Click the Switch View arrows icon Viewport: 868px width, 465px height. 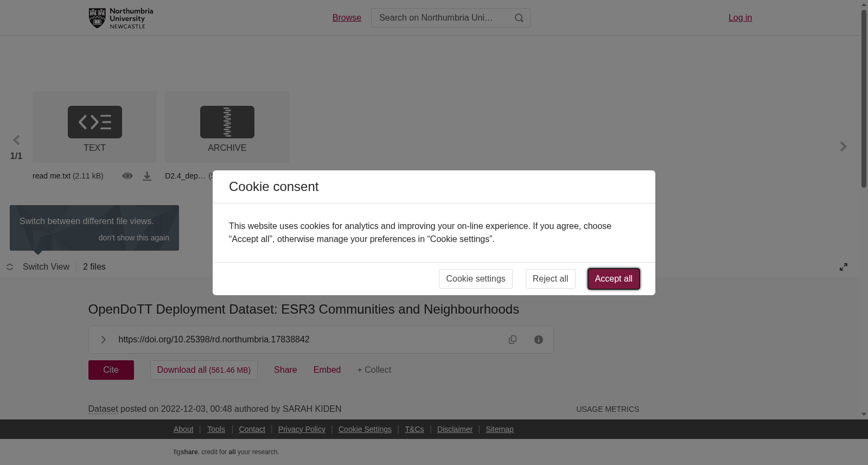10,267
